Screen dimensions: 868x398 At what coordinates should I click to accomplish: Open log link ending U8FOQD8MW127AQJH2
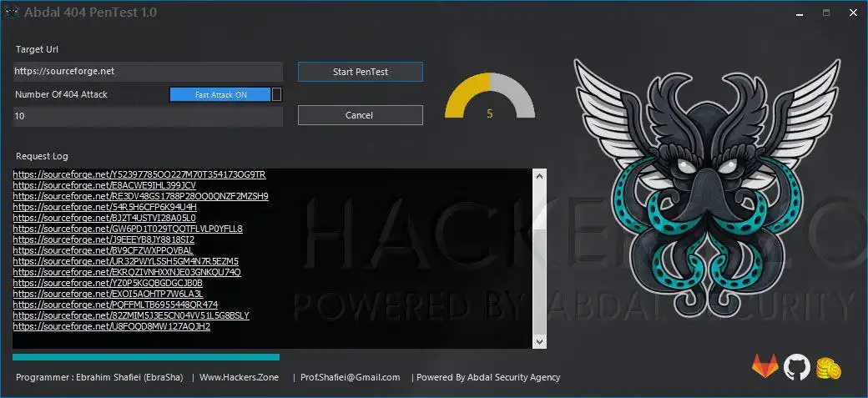(112, 326)
